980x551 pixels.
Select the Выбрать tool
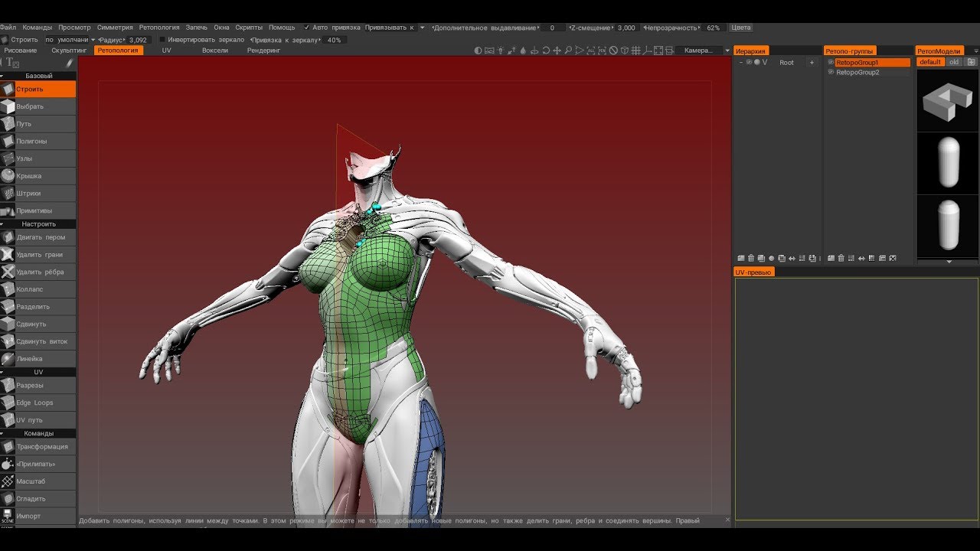pyautogui.click(x=38, y=106)
